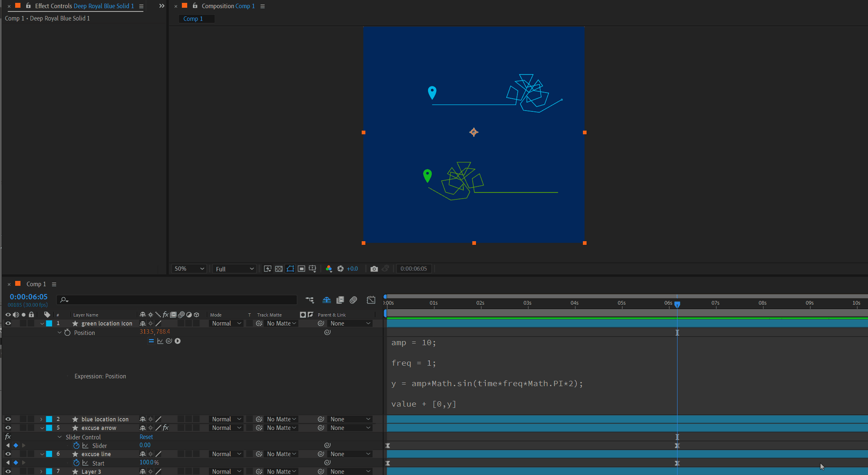Viewport: 868px width, 475px height.
Task: Click the timeline layer search field
Action: click(180, 300)
